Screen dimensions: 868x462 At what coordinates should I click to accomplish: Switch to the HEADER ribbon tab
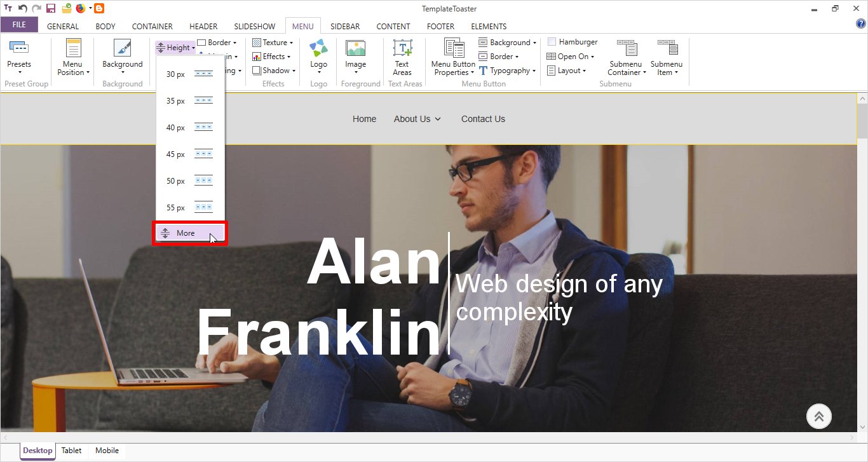point(203,26)
